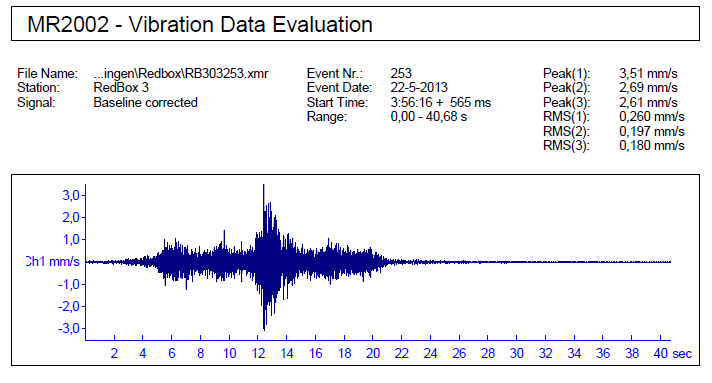Viewport: 712px width, 383px height.
Task: Click Peak(3) value '2,61 mm/s'
Action: point(648,102)
